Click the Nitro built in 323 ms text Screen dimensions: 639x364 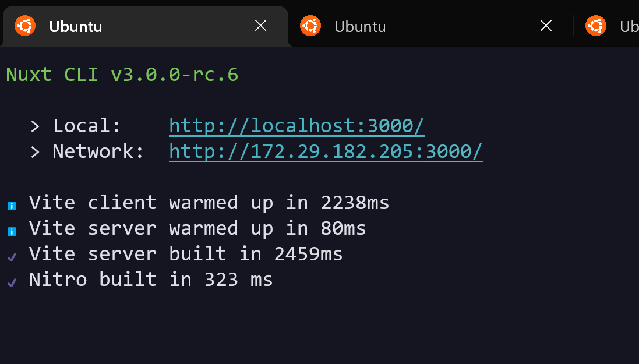(151, 280)
